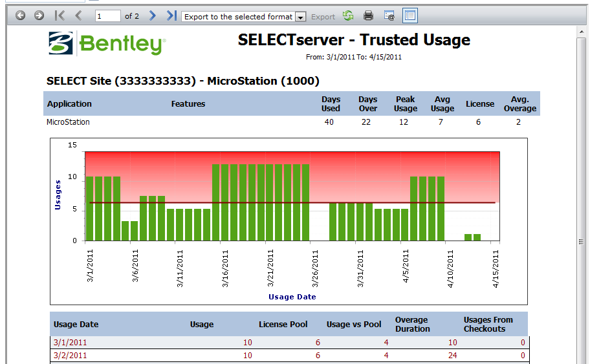
Task: Click the Application column header
Action: tap(69, 104)
